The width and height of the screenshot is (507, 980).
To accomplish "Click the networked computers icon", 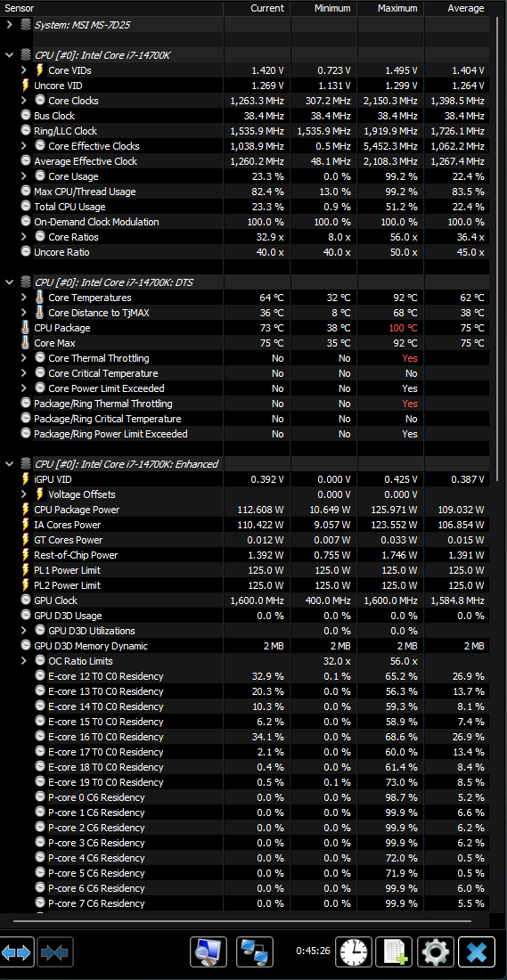I will 255,952.
